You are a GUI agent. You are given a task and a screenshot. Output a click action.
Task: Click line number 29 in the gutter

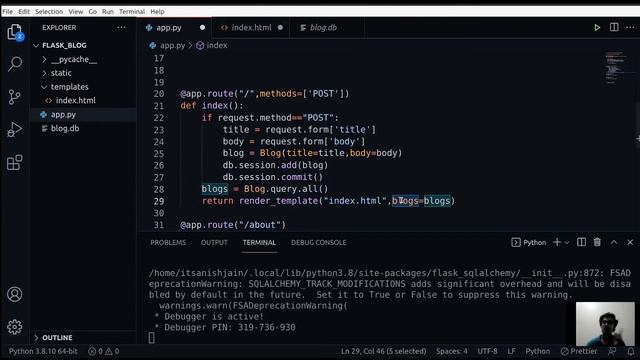coord(159,201)
